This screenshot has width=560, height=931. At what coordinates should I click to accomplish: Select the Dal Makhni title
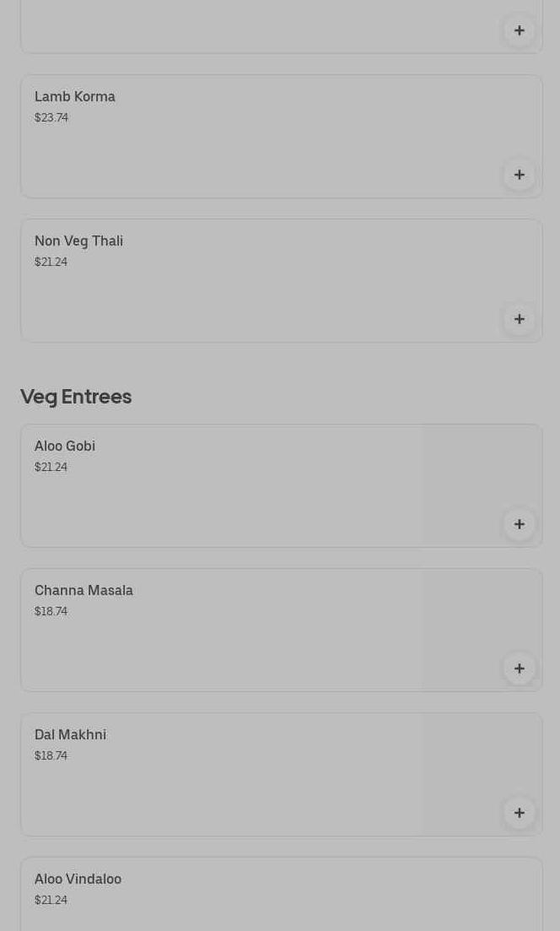click(70, 734)
